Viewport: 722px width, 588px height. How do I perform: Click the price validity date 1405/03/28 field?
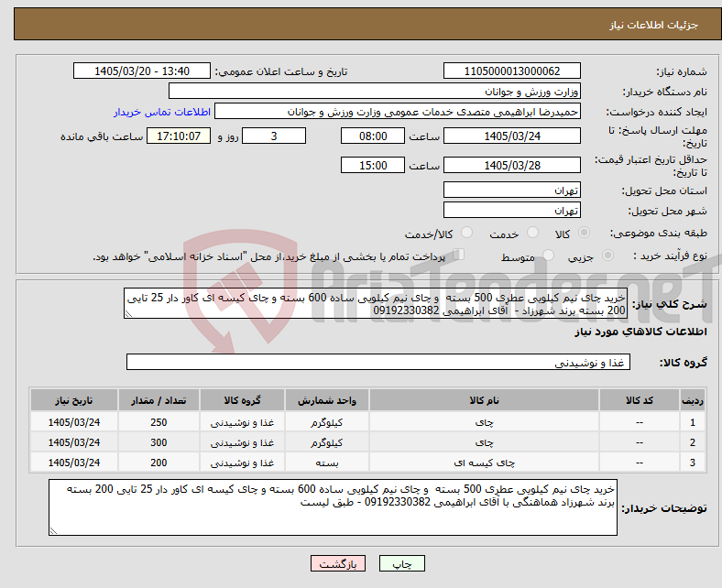tap(511, 165)
